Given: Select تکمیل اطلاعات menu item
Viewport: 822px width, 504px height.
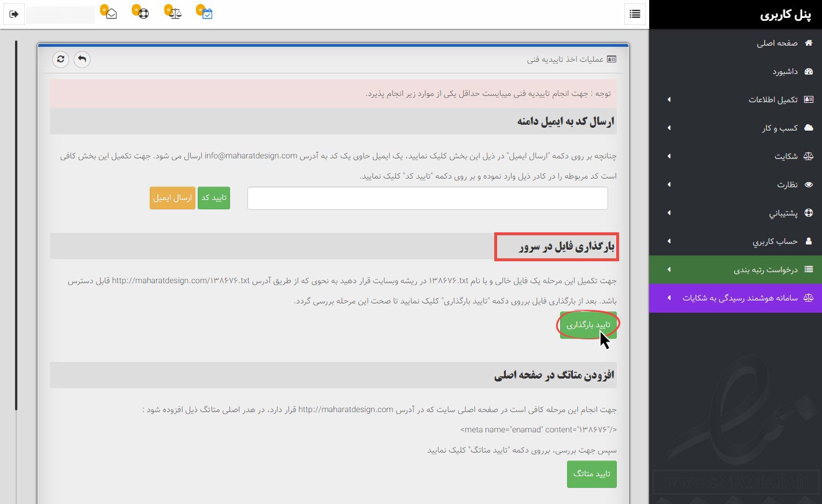Looking at the screenshot, I should pyautogui.click(x=735, y=99).
